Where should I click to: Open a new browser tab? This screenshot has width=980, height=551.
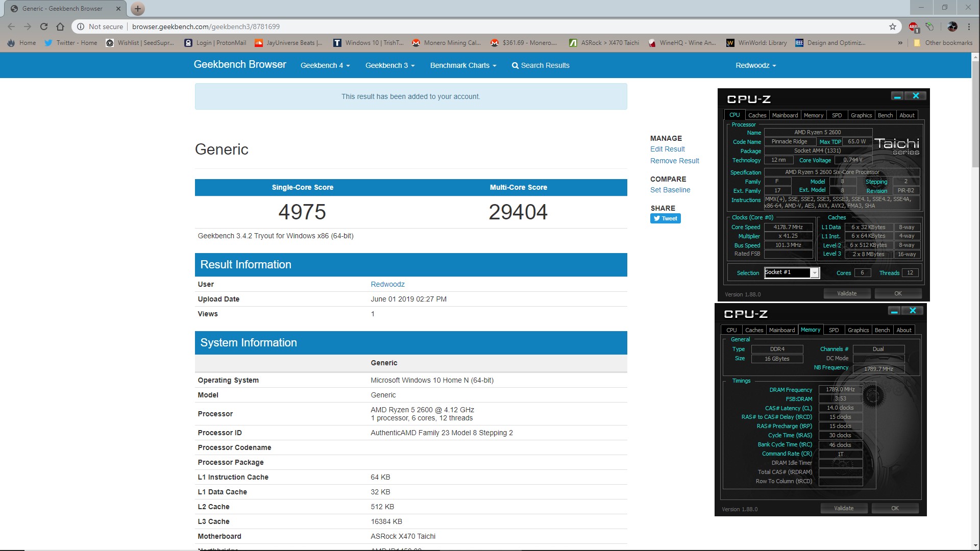tap(137, 8)
